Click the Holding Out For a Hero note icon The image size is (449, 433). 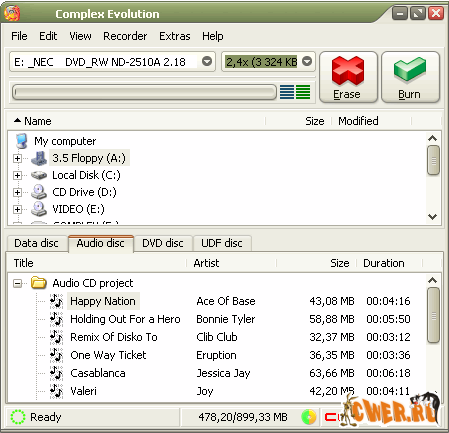point(56,319)
